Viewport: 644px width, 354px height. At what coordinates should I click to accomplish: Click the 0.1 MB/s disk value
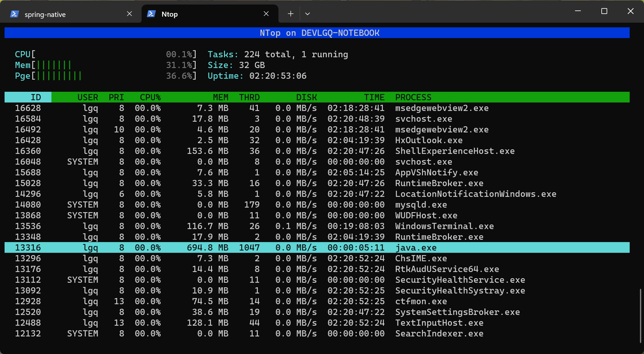click(x=296, y=226)
